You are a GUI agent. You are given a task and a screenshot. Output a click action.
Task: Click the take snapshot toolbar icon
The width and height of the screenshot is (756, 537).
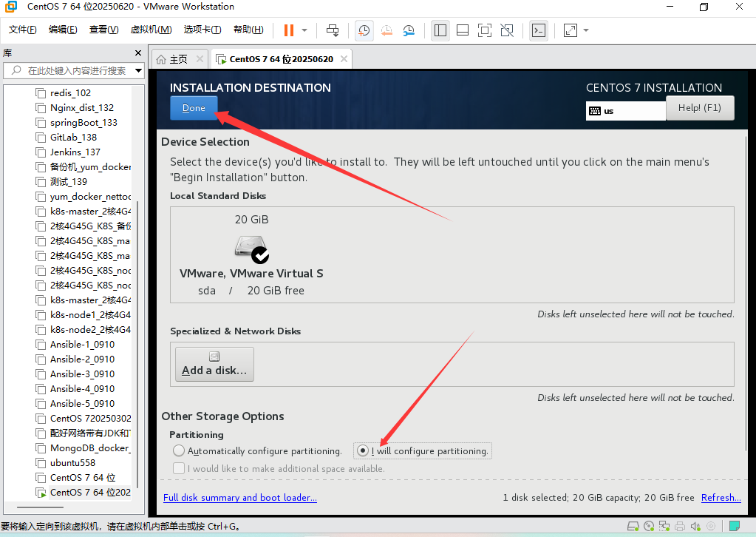[x=363, y=30]
